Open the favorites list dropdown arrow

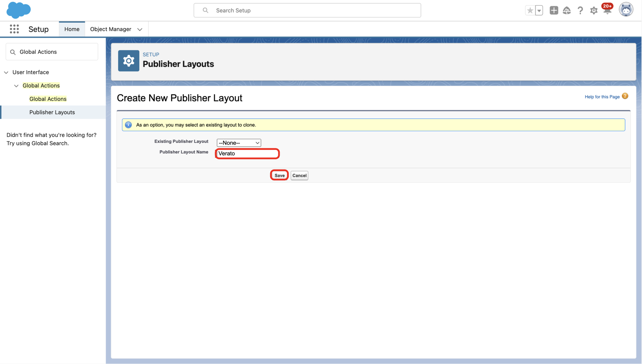point(539,11)
